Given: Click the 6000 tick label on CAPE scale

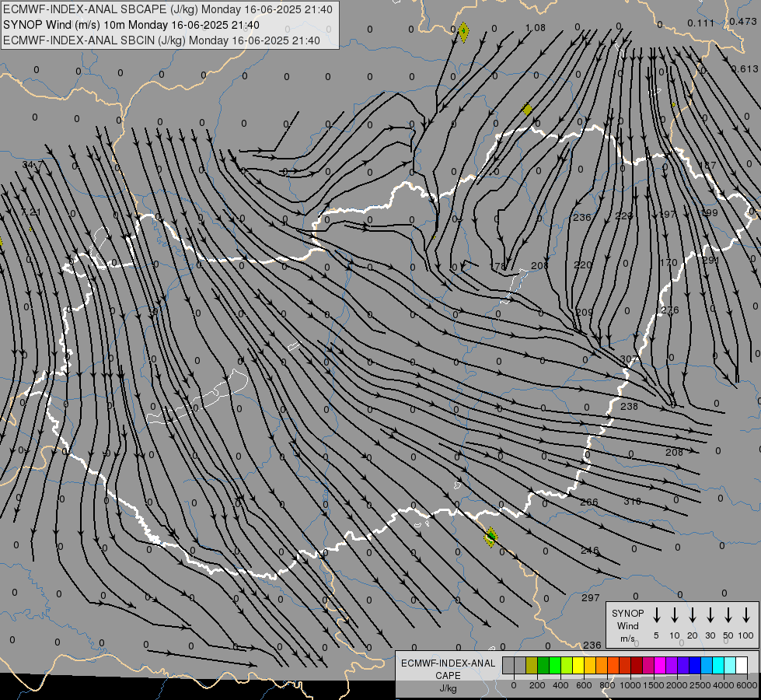Looking at the screenshot, I should point(747,685).
